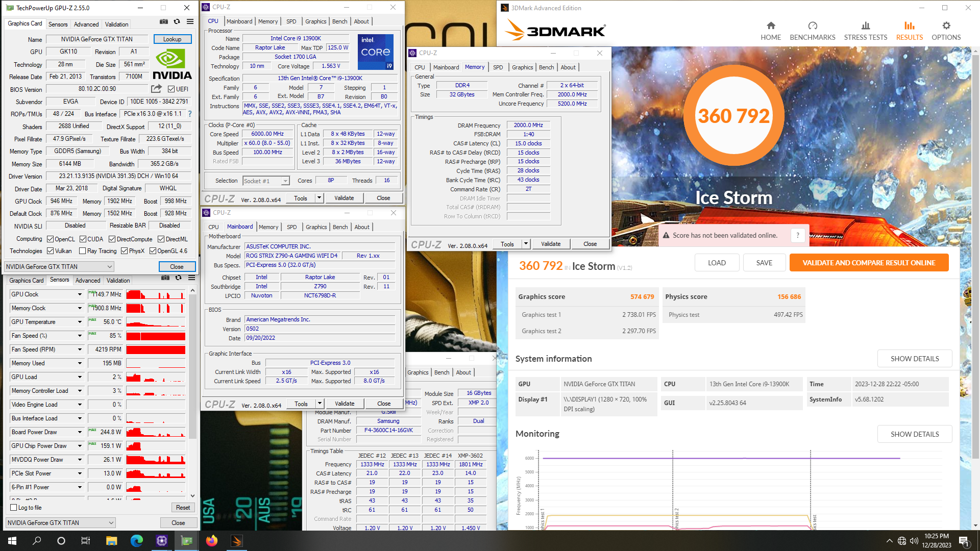980x551 pixels.
Task: Click Reset button in GPU-Z Sensors
Action: (x=183, y=507)
